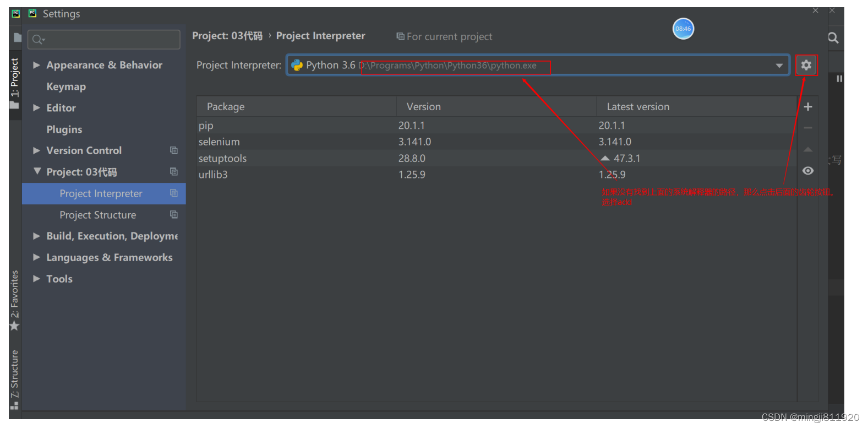Open the interpreter gear settings button

point(806,65)
